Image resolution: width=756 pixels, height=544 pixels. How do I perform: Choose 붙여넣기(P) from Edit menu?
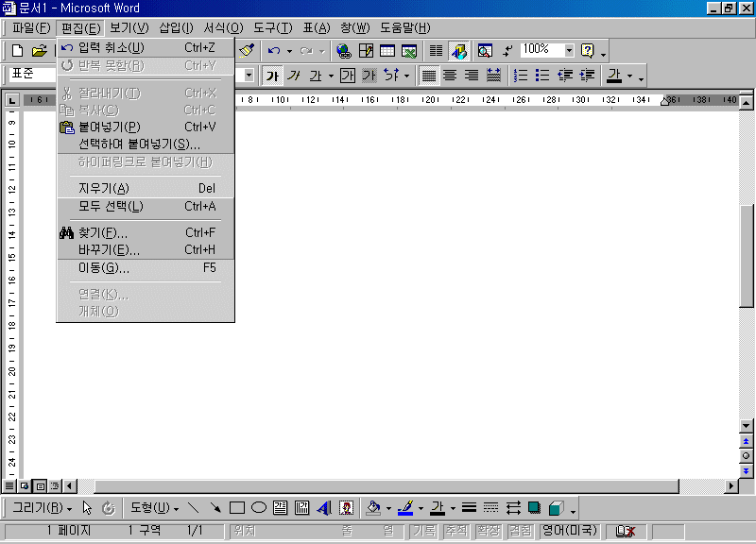click(x=146, y=127)
